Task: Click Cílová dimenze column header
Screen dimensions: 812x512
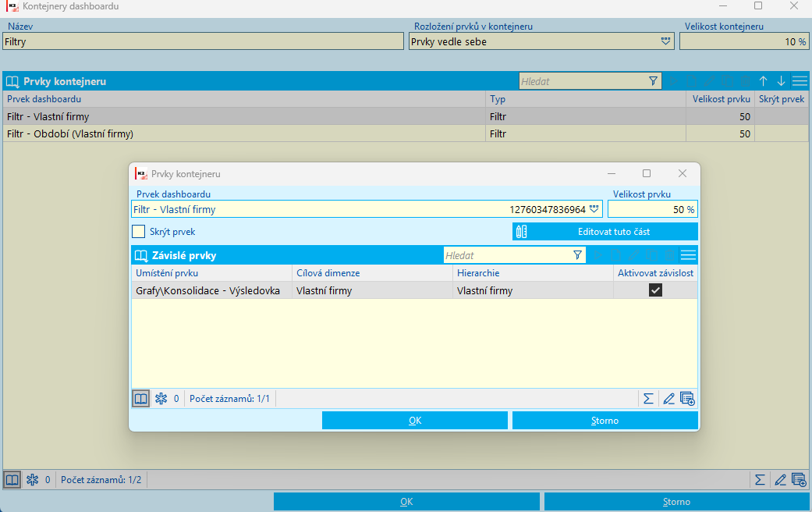Action: coord(372,273)
